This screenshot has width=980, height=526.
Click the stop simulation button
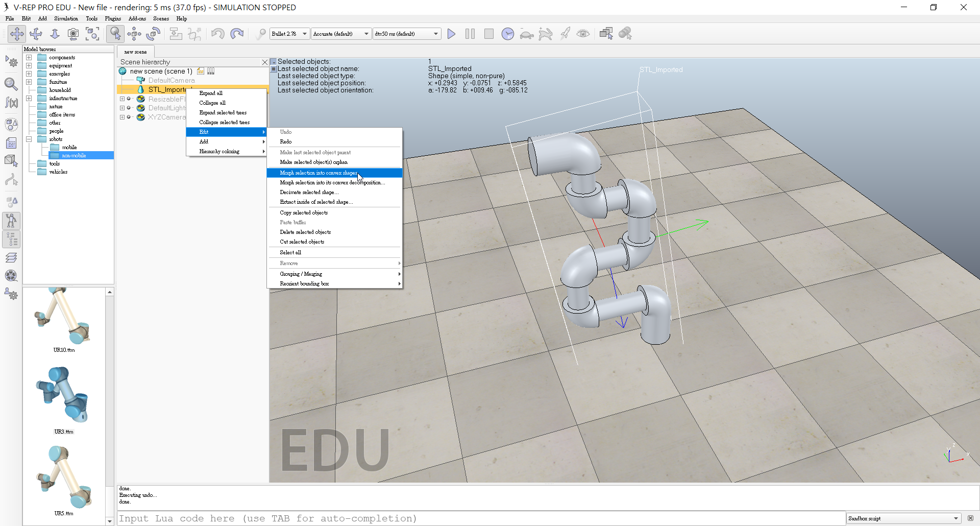[x=489, y=34]
